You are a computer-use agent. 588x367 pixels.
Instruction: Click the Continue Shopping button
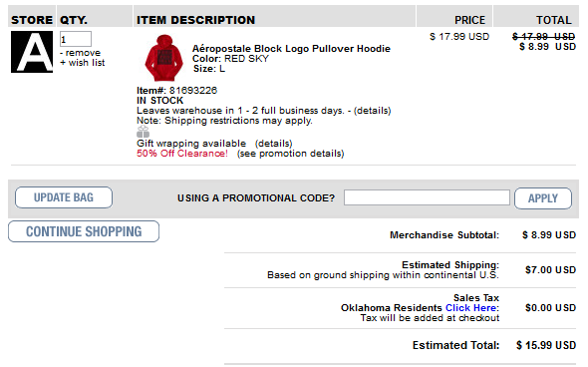84,231
